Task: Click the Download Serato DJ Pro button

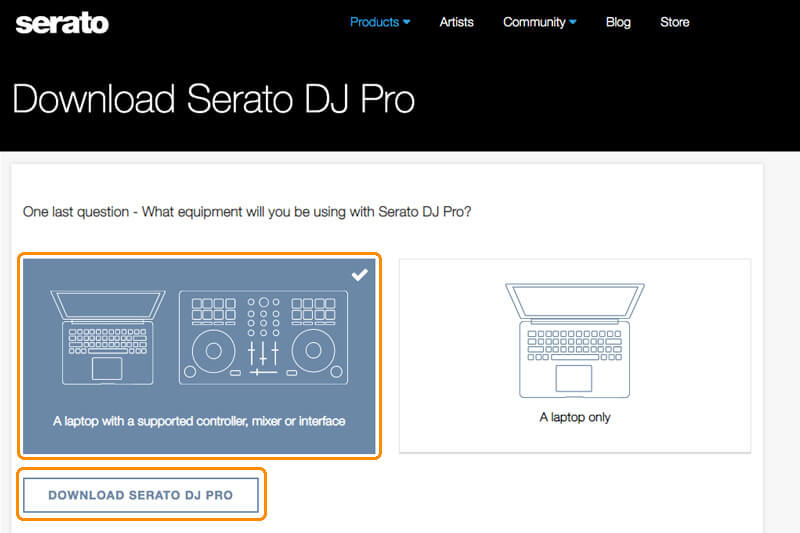Action: click(x=141, y=495)
